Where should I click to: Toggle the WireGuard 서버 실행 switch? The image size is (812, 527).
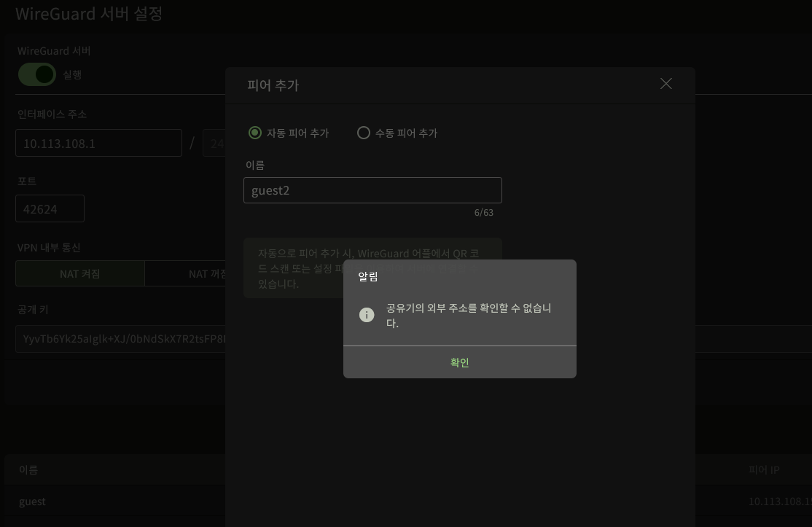(37, 74)
